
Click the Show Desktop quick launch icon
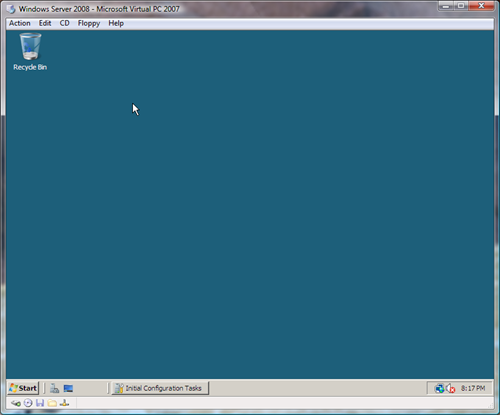coord(68,388)
